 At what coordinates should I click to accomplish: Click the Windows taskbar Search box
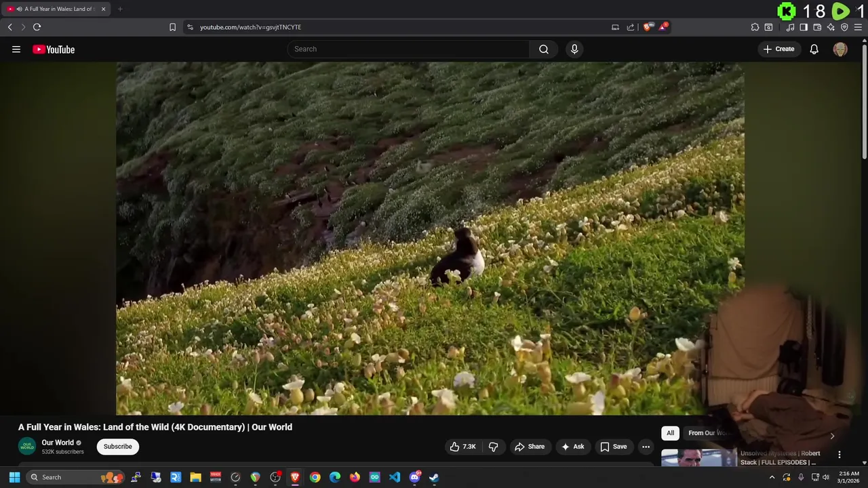coord(76,477)
